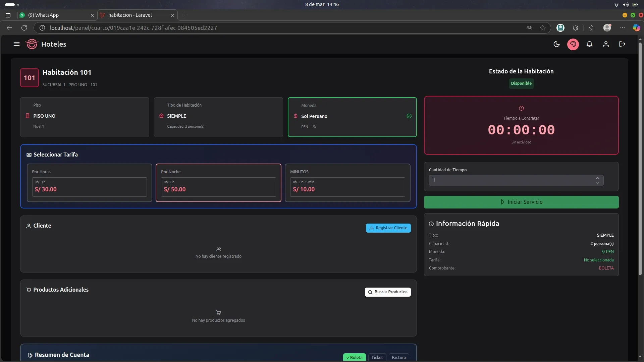The image size is (644, 362).
Task: Decrease Cantidad de Tiempo with down arrow
Action: pyautogui.click(x=598, y=183)
